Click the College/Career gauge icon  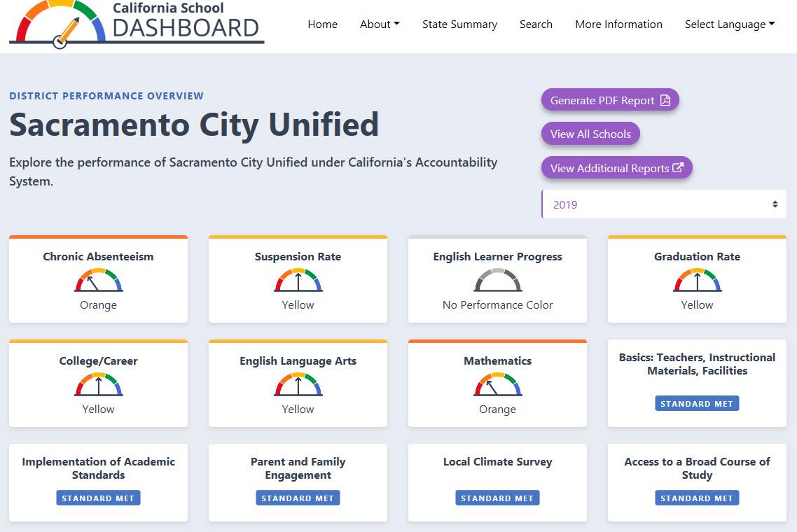[x=99, y=384]
